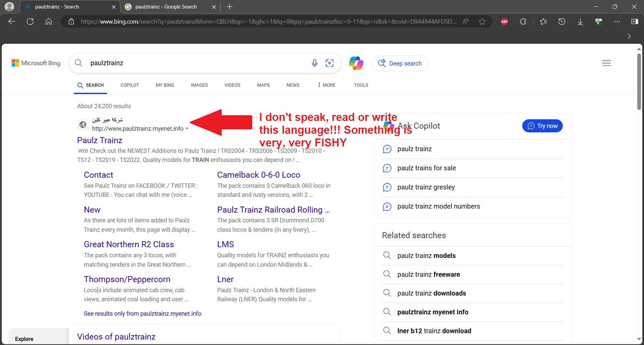The width and height of the screenshot is (644, 345).
Task: Click the browser Back arrow
Action: (x=12, y=22)
